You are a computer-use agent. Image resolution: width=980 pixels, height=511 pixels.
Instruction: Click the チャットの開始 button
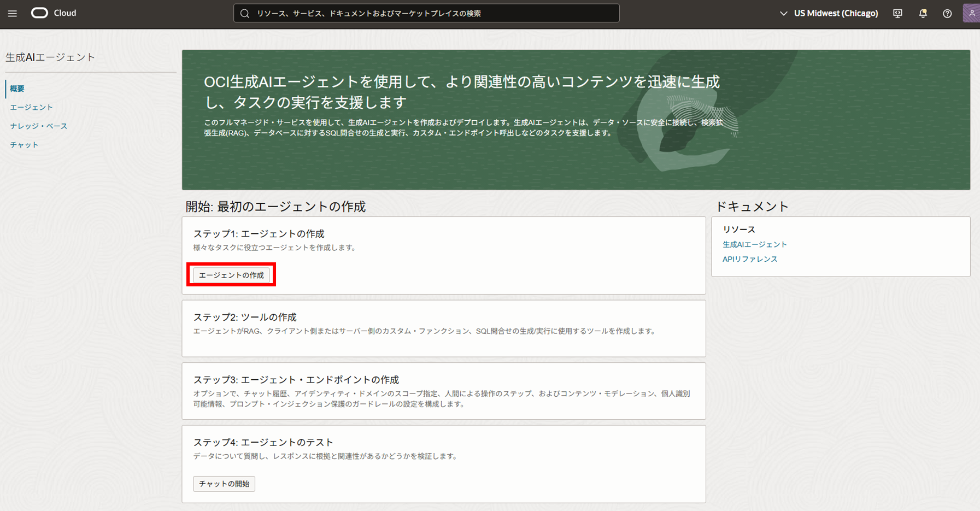coord(224,484)
